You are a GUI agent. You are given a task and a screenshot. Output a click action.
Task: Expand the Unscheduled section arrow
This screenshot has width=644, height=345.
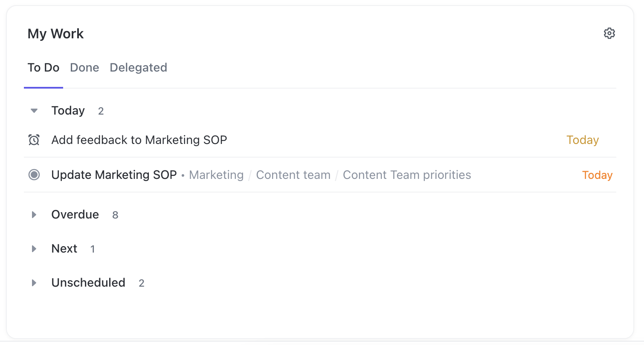(34, 283)
